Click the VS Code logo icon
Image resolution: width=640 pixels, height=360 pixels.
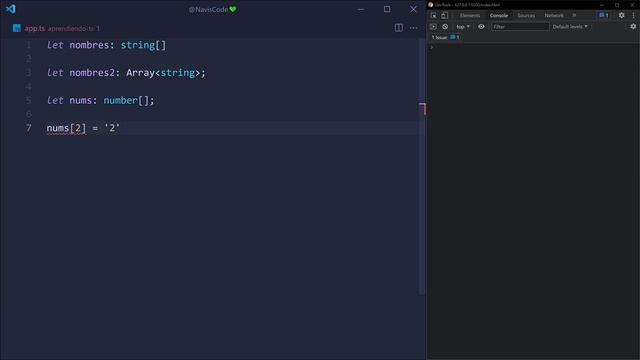[x=11, y=9]
